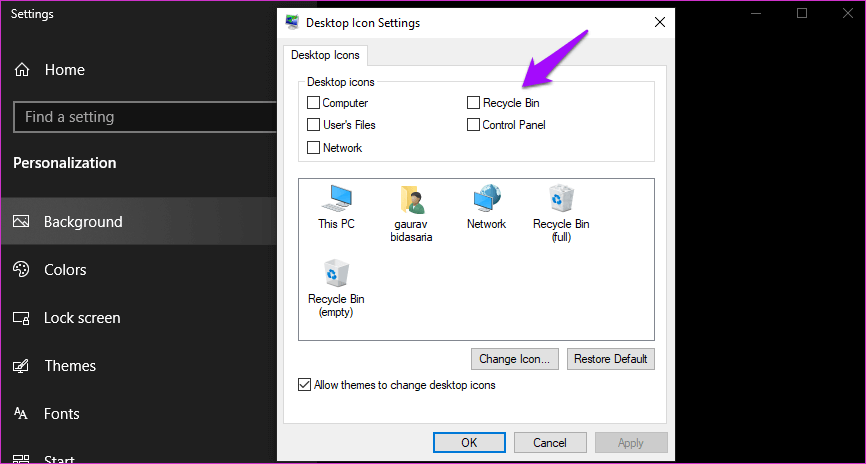The image size is (866, 464).
Task: Maximize the Settings window
Action: coord(802,13)
